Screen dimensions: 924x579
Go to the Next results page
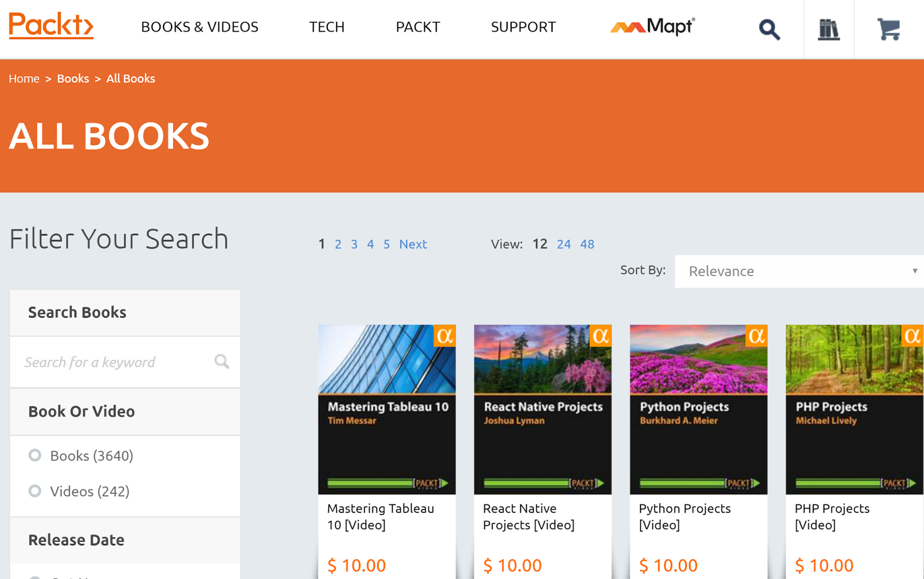[x=413, y=244]
